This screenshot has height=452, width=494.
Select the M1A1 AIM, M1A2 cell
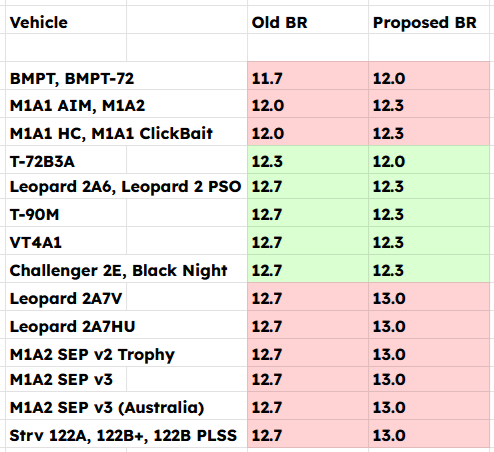126,104
